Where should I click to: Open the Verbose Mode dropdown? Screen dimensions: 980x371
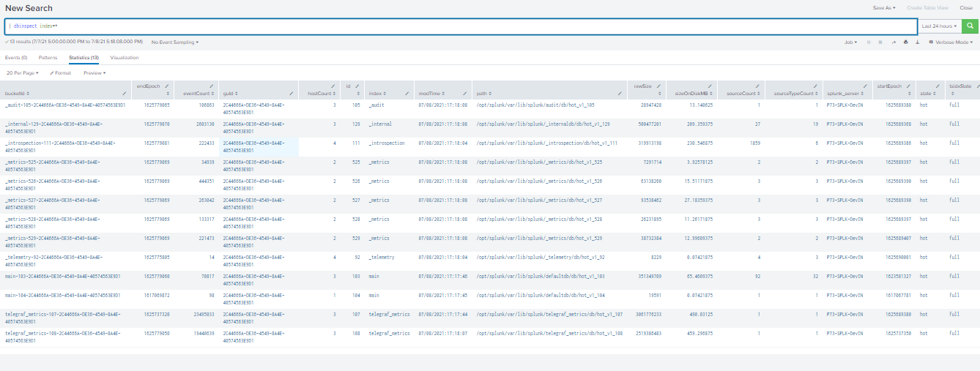point(951,42)
